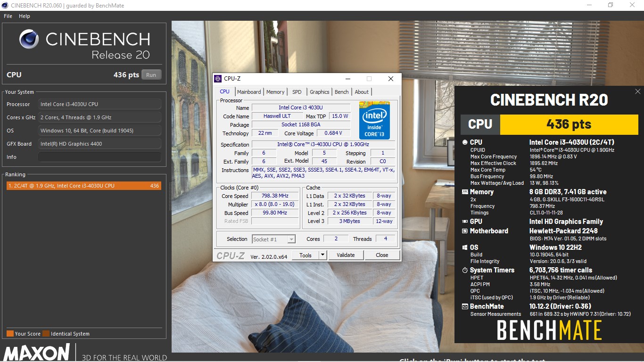Viewport: 644px width, 362px height.
Task: Select the first ranking entry with 436 score
Action: [x=83, y=186]
